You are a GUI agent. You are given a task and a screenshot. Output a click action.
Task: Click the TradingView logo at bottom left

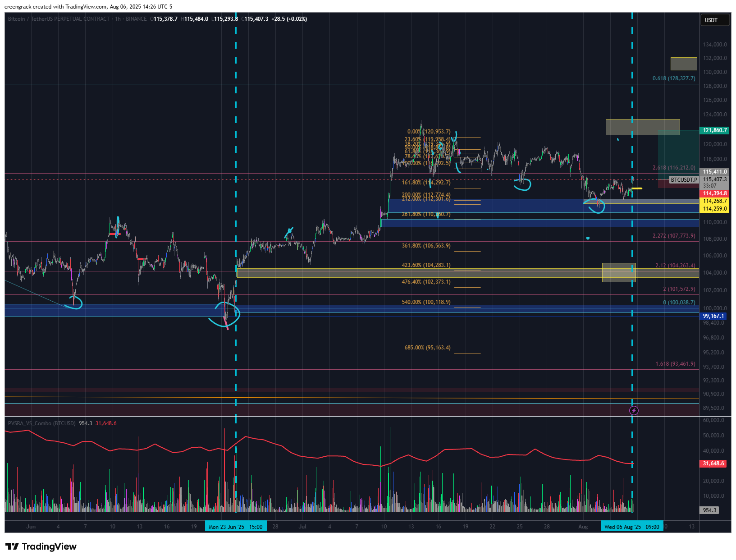click(41, 546)
